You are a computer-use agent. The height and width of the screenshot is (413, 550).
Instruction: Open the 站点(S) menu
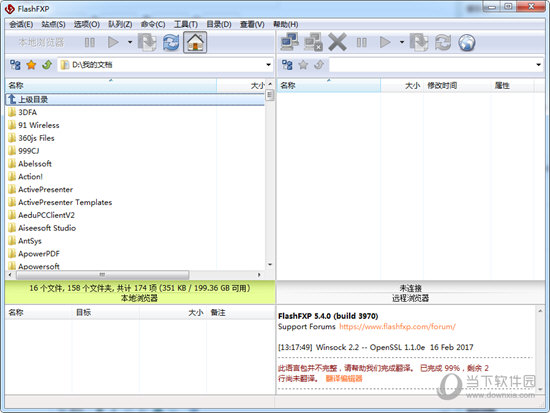(53, 24)
